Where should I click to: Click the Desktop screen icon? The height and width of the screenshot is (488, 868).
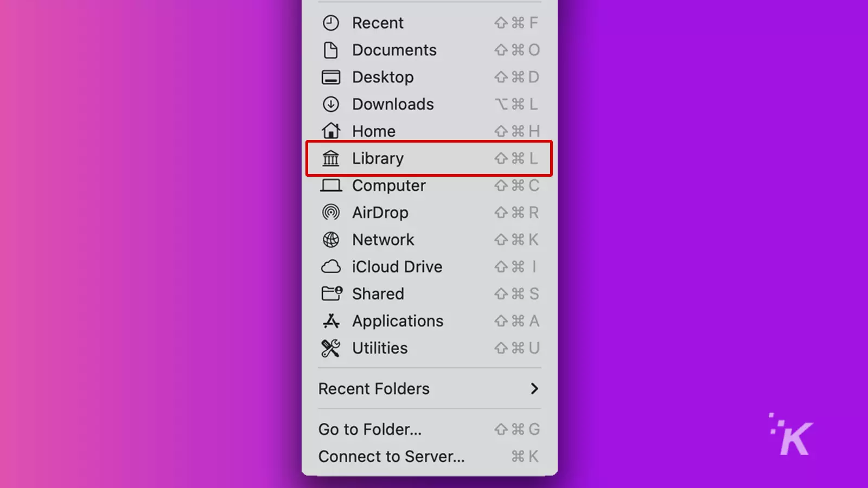click(x=331, y=77)
